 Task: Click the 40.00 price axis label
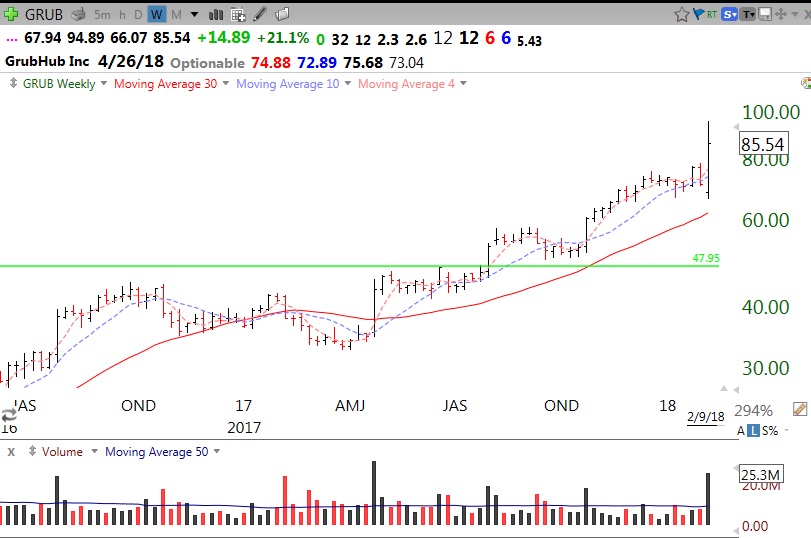[x=765, y=307]
